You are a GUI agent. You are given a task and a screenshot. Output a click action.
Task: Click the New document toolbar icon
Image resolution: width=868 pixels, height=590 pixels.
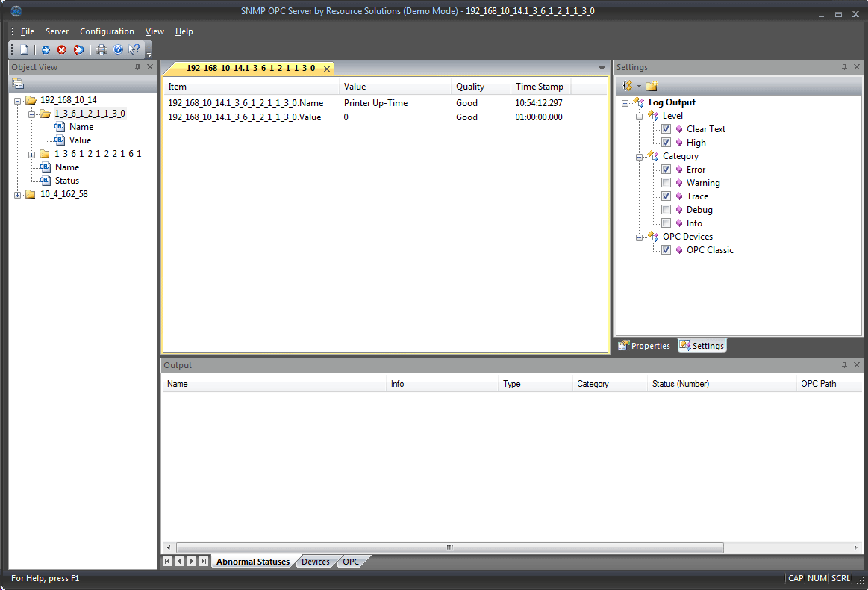click(x=25, y=50)
